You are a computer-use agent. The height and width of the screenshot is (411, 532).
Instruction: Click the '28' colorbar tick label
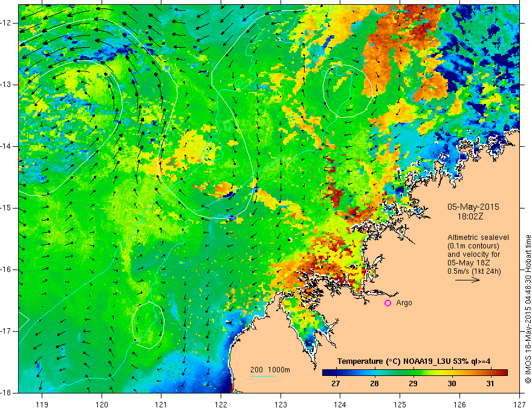374,384
